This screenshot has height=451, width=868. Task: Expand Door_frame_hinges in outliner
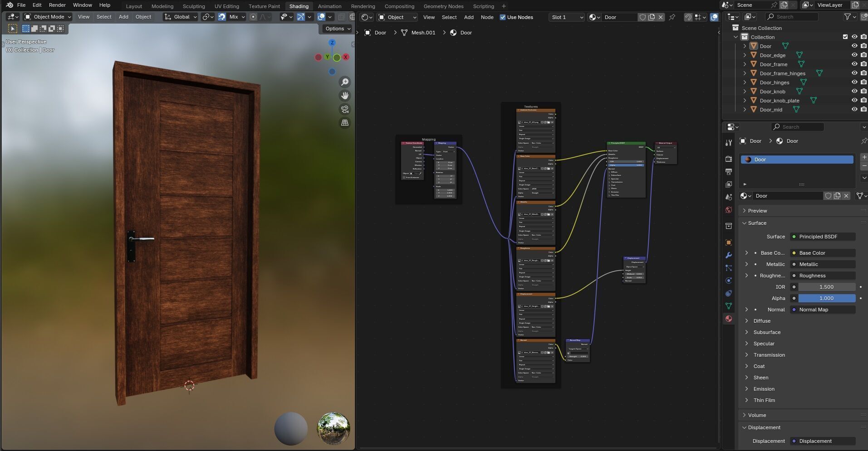click(745, 73)
